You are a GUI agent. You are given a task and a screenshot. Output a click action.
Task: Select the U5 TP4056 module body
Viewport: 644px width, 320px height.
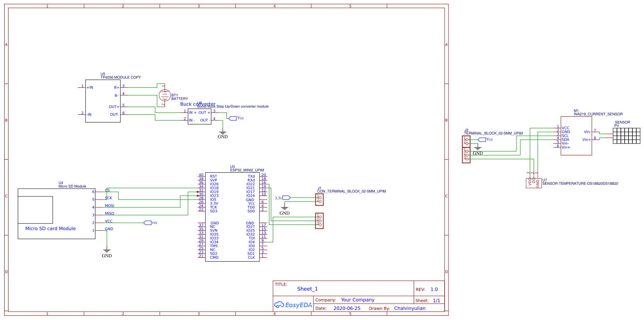tap(103, 101)
